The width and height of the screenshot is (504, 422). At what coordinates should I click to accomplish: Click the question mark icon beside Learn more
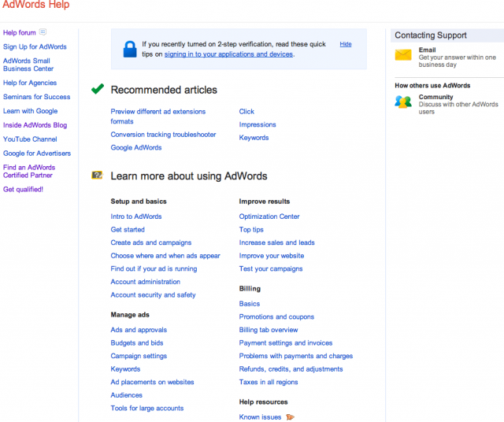tap(97, 175)
